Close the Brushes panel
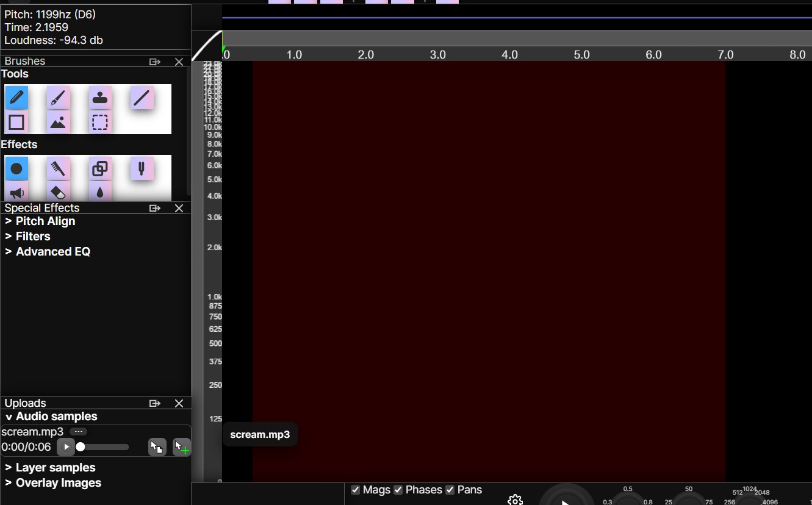 point(179,62)
